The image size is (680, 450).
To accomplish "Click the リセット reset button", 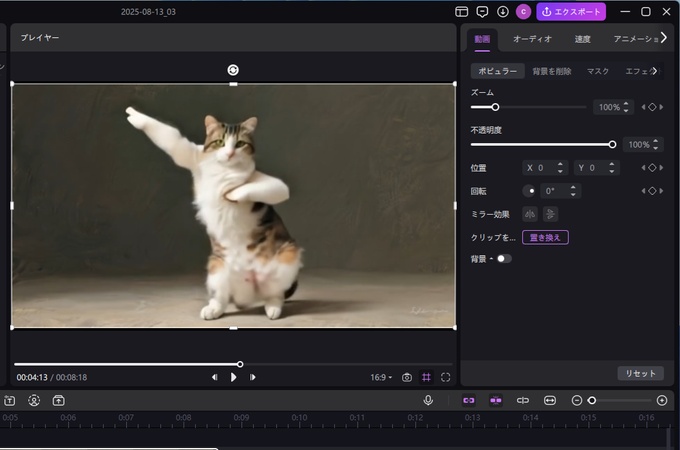I will [x=640, y=373].
